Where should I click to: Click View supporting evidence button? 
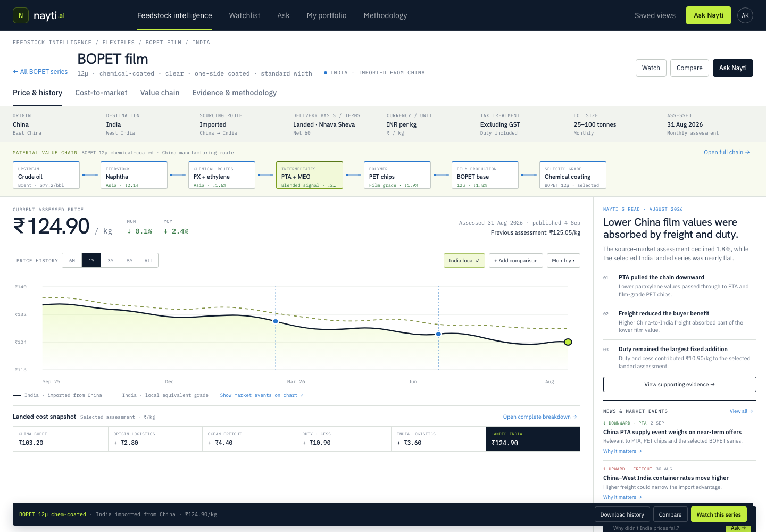point(680,384)
